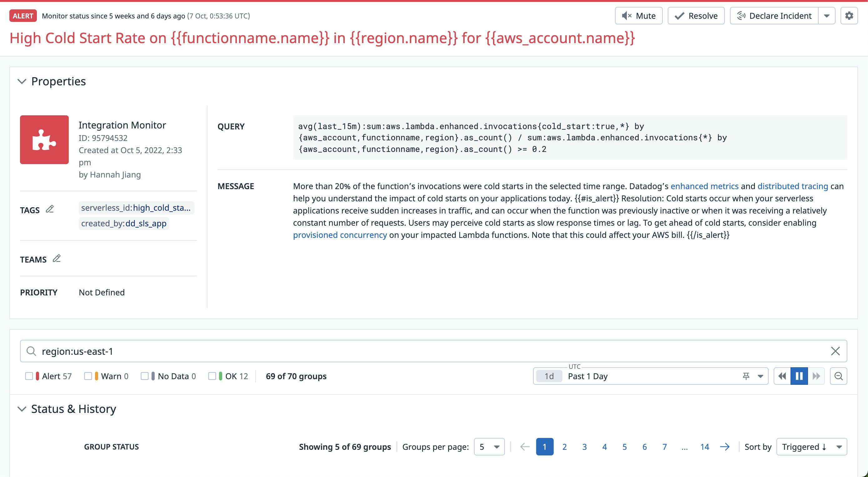
Task: Collapse the Properties section
Action: pos(22,81)
